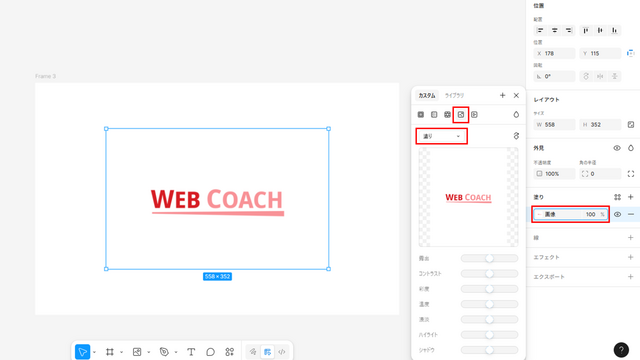Select the Pen tool
This screenshot has height=360, width=640.
coord(164,352)
